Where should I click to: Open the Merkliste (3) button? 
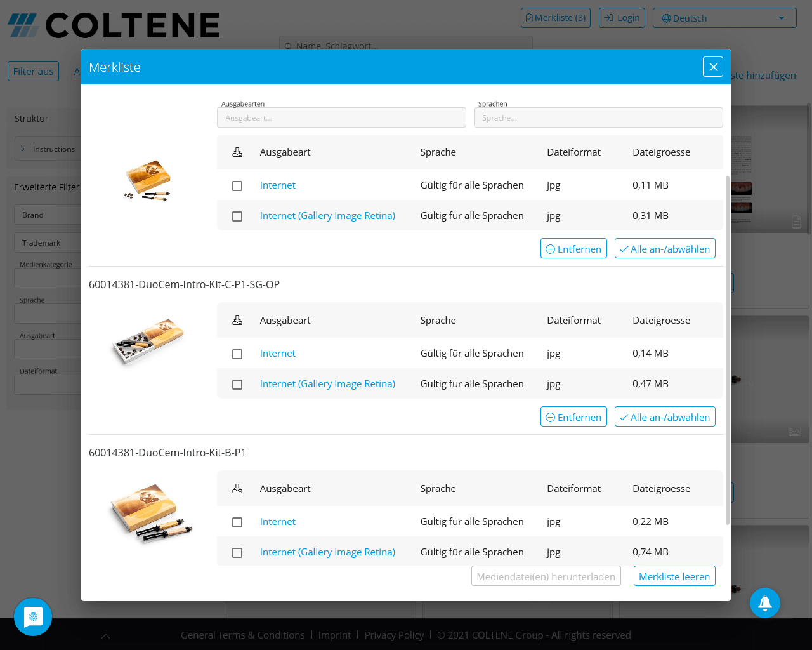tap(556, 18)
